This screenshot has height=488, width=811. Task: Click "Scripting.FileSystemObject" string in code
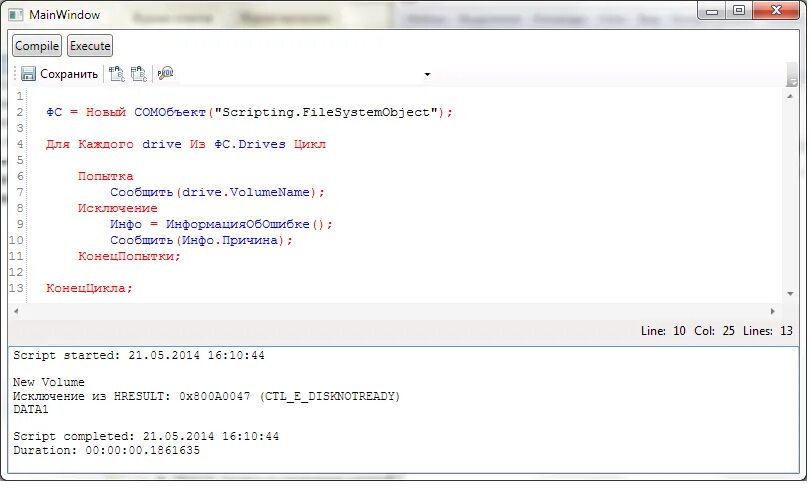pyautogui.click(x=326, y=113)
